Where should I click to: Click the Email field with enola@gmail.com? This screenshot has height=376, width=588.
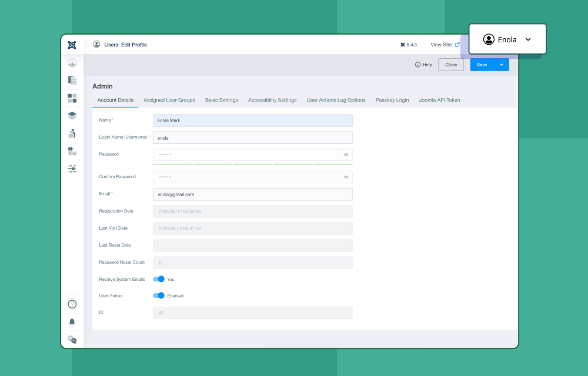point(253,194)
